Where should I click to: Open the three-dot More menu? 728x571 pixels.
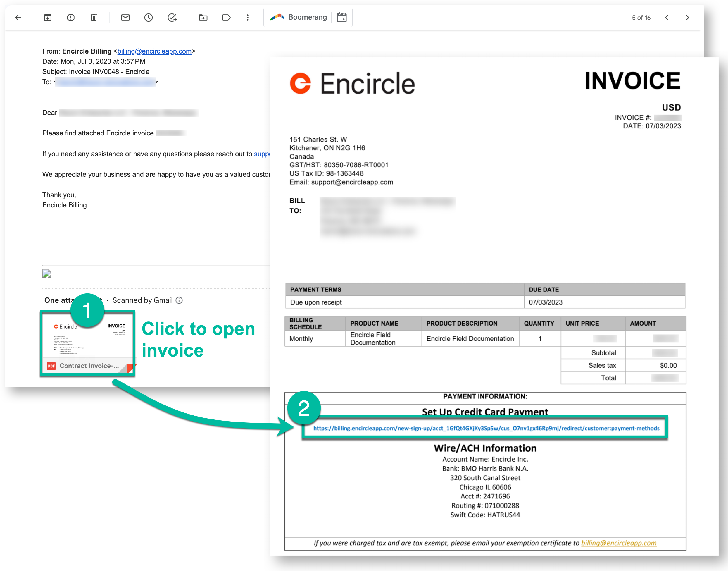pos(248,17)
